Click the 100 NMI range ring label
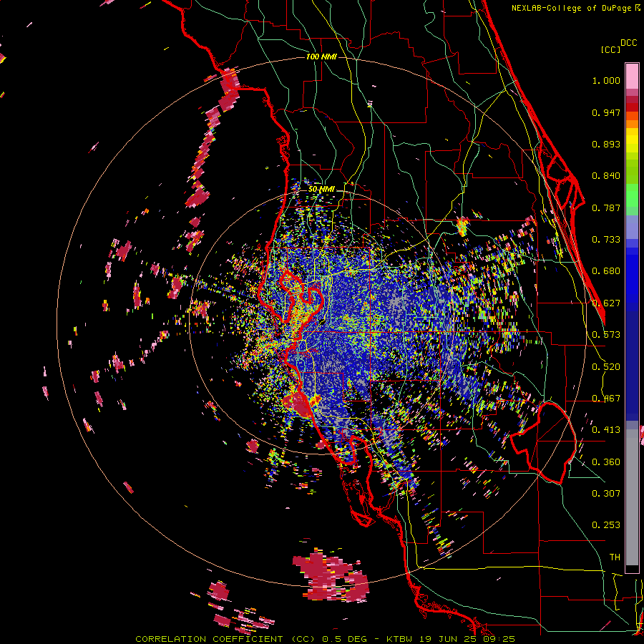Image resolution: width=644 pixels, height=644 pixels. (321, 57)
